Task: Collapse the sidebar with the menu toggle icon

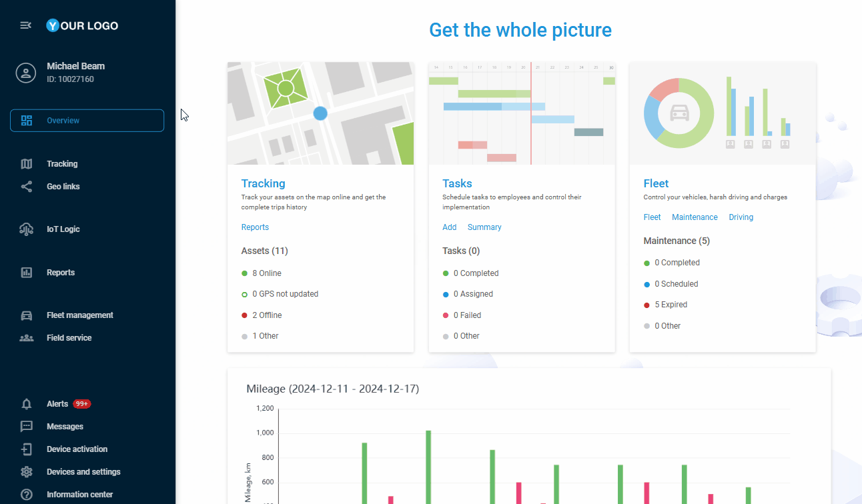Action: click(25, 25)
